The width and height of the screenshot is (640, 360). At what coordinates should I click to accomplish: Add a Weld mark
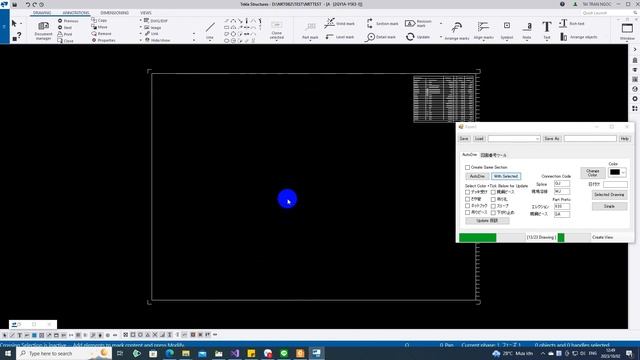(340, 23)
